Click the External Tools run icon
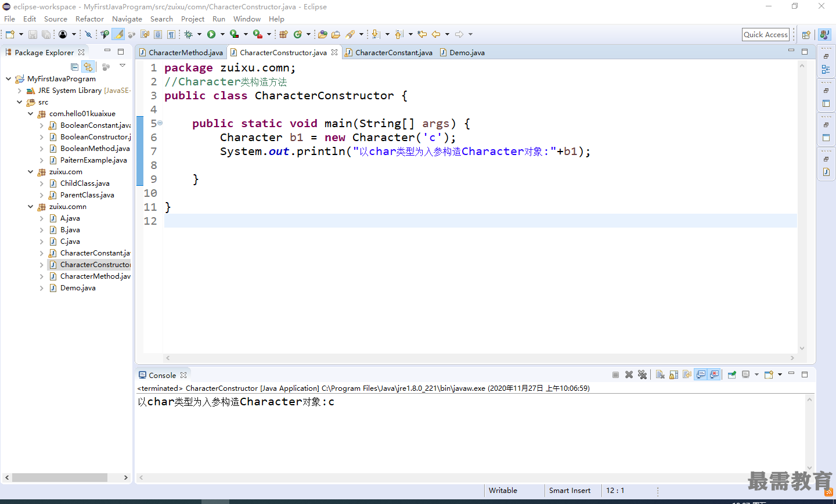This screenshot has height=504, width=836. tap(257, 35)
